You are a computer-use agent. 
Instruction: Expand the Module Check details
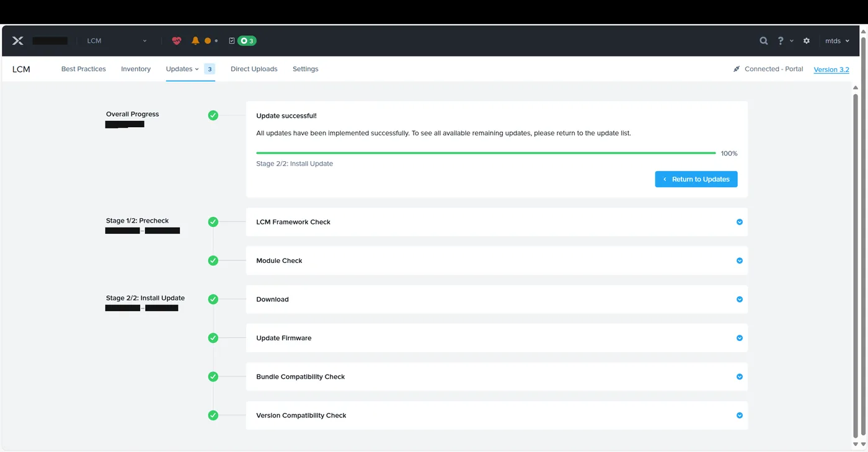click(x=740, y=260)
